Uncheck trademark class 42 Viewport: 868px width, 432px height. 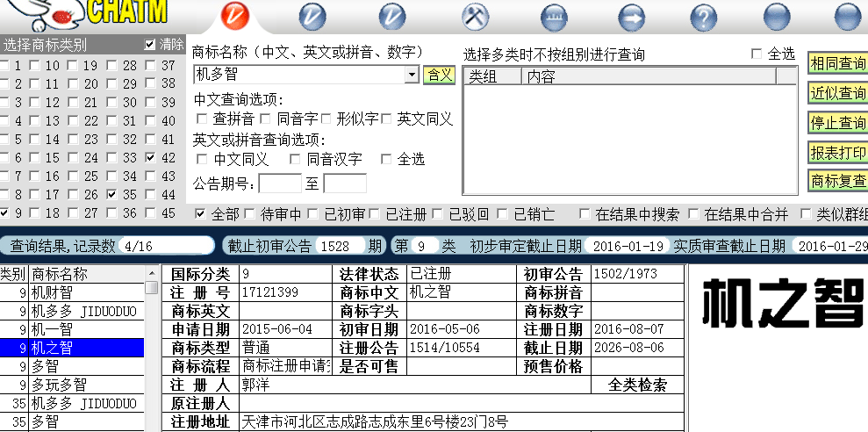[151, 158]
